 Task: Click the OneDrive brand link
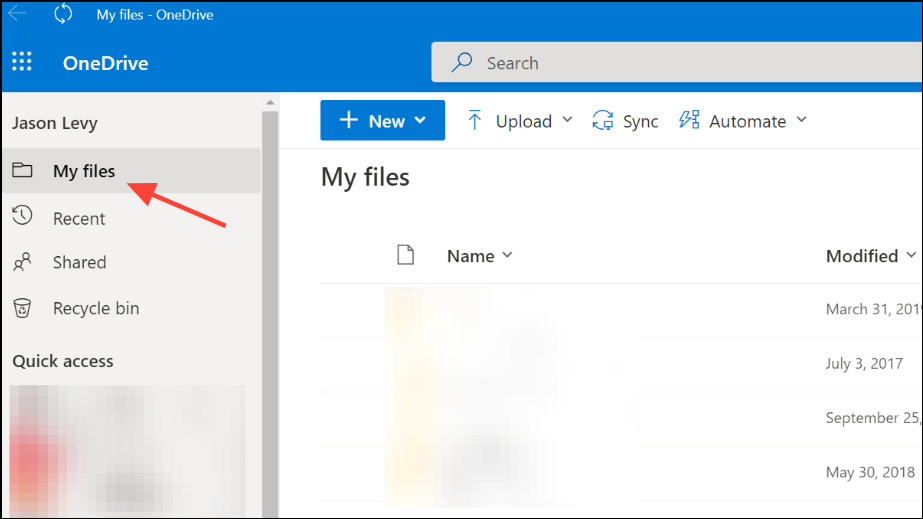105,63
